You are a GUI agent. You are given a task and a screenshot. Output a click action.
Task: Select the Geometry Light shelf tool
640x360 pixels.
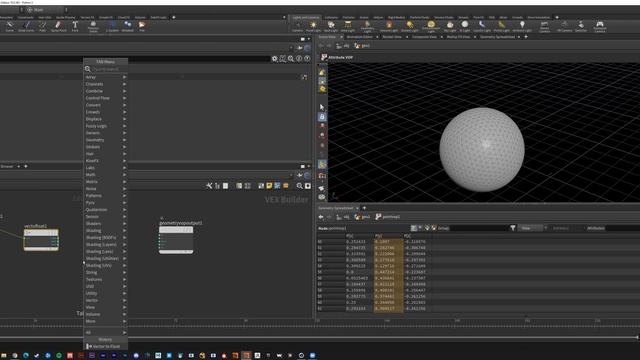pyautogui.click(x=367, y=27)
